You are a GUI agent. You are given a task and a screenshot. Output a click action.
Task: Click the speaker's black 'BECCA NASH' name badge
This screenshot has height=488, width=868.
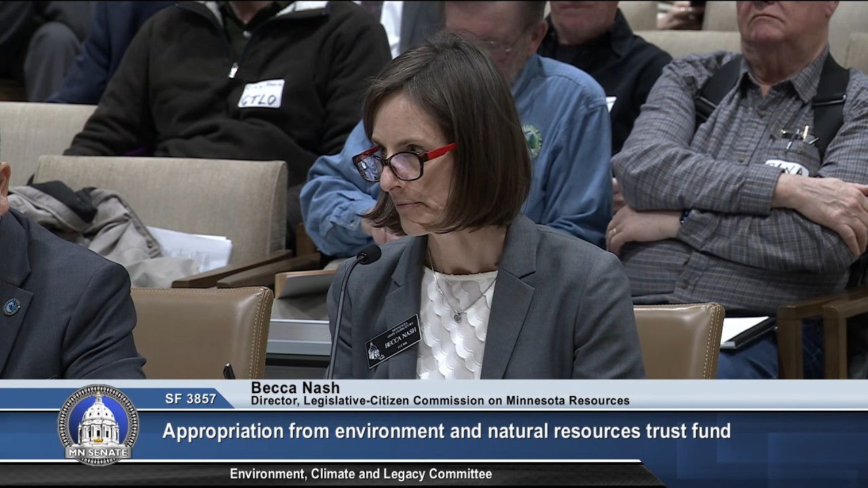[393, 341]
